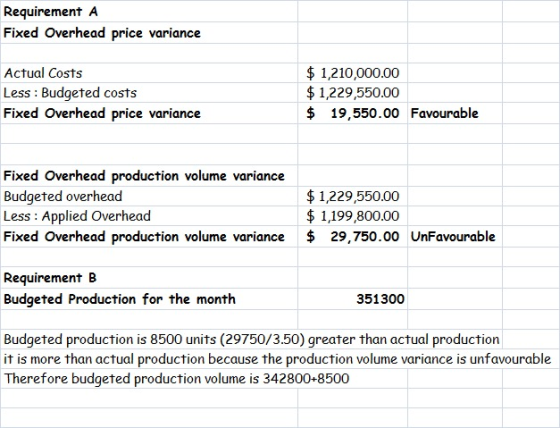Screen dimensions: 560x428
Task: Select the $ 29,750.00 variance cell
Action: (x=352, y=237)
